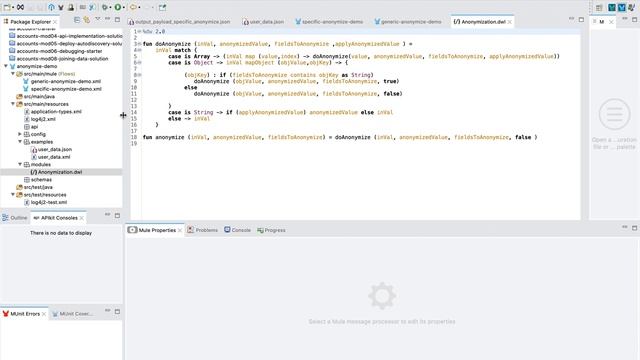The image size is (640, 360).
Task: Select log4j2-test.xml file
Action: (x=49, y=202)
